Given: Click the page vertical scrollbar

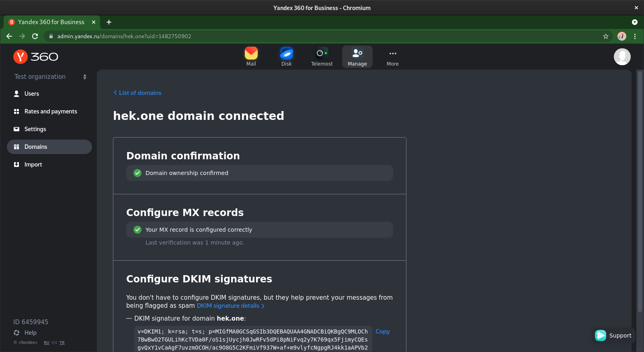Looking at the screenshot, I should [x=640, y=191].
